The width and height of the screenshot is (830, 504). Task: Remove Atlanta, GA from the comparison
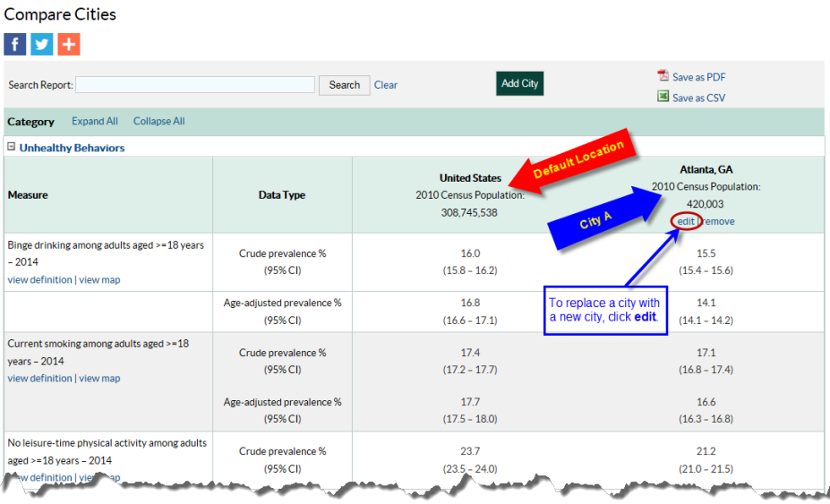coord(718,221)
